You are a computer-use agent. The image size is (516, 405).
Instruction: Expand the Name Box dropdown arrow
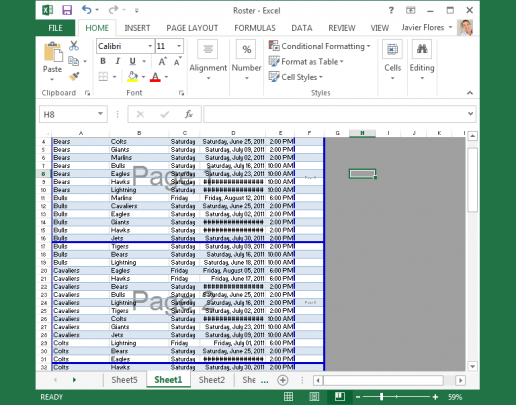click(100, 114)
